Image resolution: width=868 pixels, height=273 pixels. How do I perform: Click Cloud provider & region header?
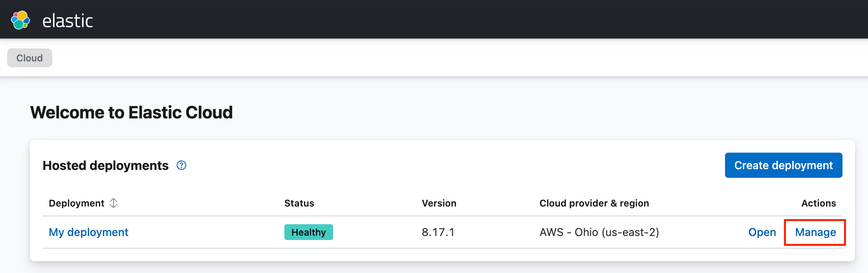pos(594,203)
